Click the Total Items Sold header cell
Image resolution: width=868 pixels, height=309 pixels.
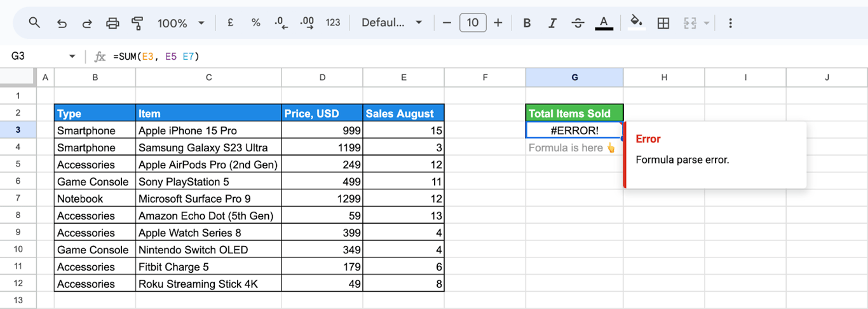point(574,113)
